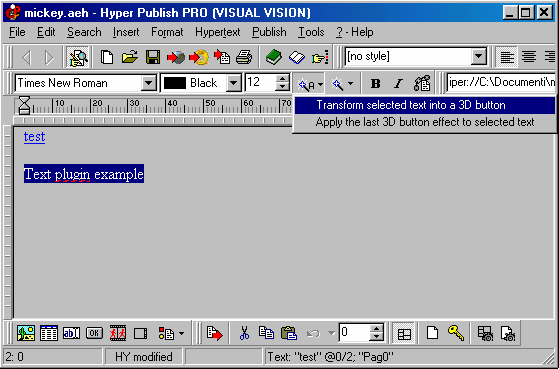Print the document
Viewport: 559px width, 369px height.
[x=244, y=57]
